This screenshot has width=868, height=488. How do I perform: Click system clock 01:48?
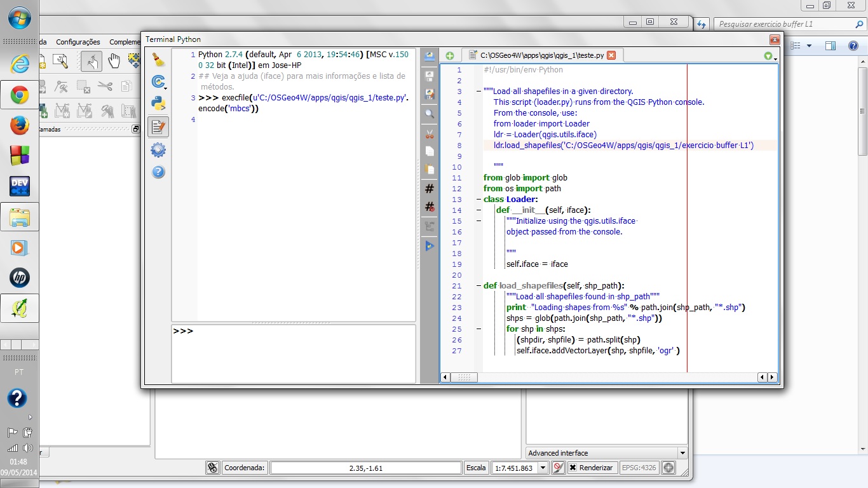point(18,462)
